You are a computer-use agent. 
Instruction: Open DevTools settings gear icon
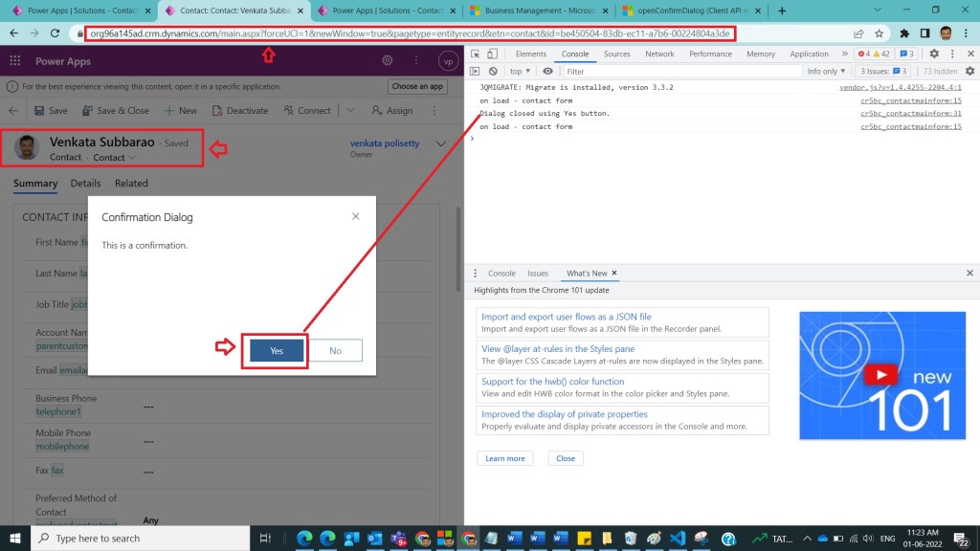(933, 55)
